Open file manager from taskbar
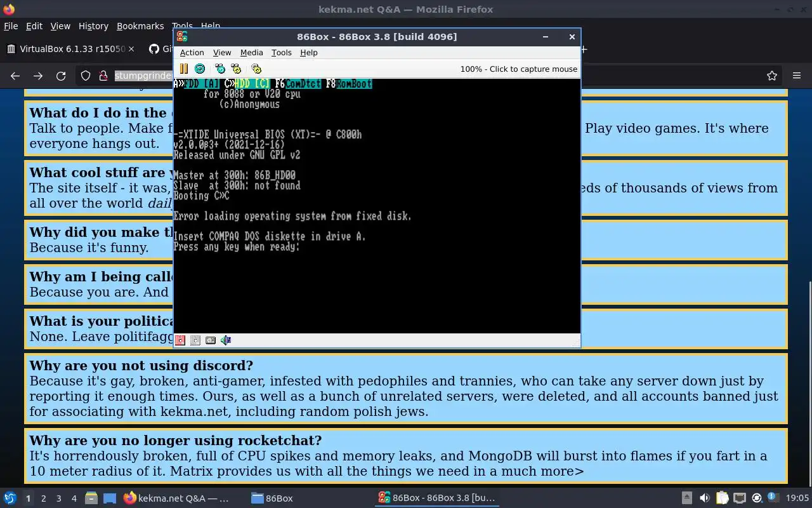 point(91,498)
